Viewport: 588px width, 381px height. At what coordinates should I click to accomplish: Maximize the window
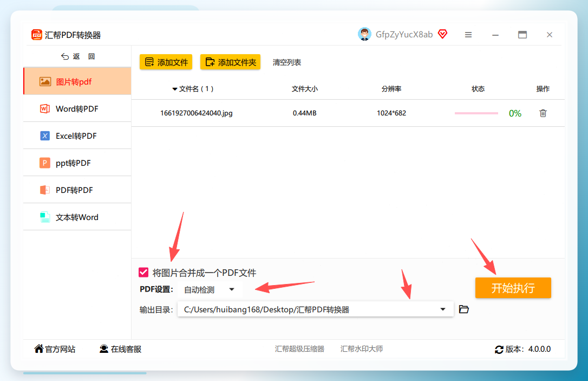click(x=522, y=35)
